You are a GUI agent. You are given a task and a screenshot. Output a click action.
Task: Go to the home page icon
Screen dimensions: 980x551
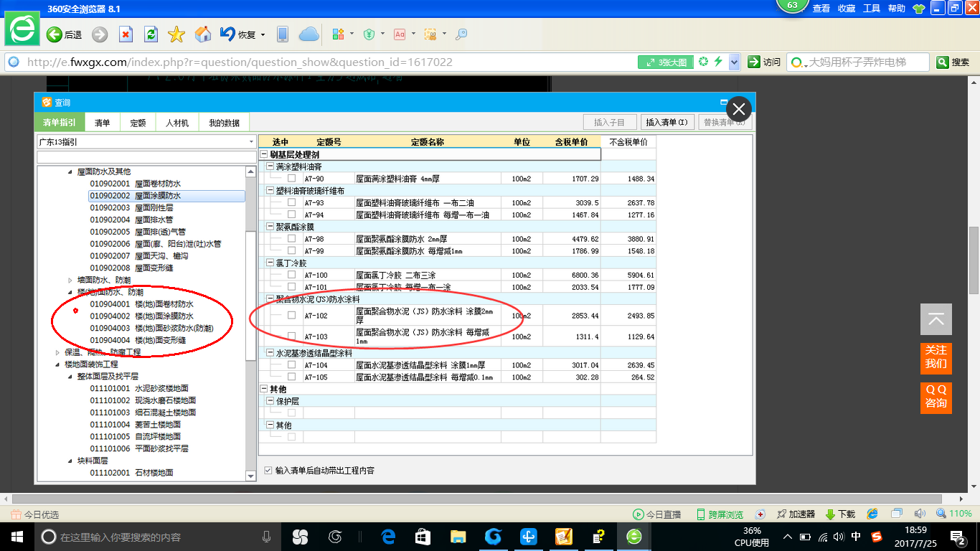[203, 34]
